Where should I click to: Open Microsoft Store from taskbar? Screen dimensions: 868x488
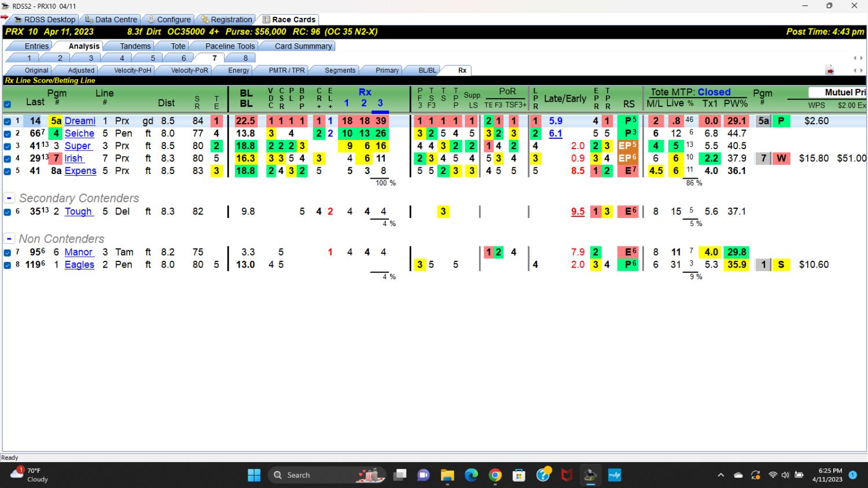tap(519, 475)
